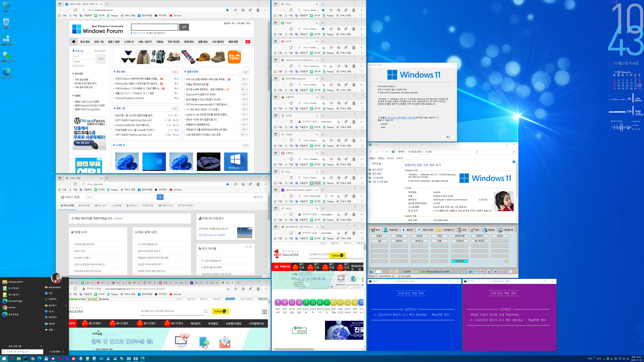The height and width of the screenshot is (362, 644).
Task: Click the red power icon in launcher bottom bar
Action: tap(515, 271)
